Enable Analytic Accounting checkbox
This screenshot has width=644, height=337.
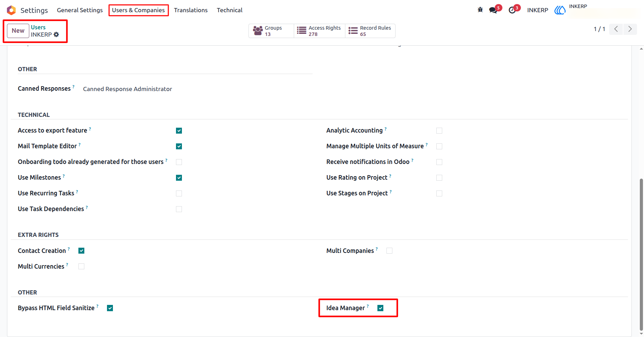(x=439, y=130)
